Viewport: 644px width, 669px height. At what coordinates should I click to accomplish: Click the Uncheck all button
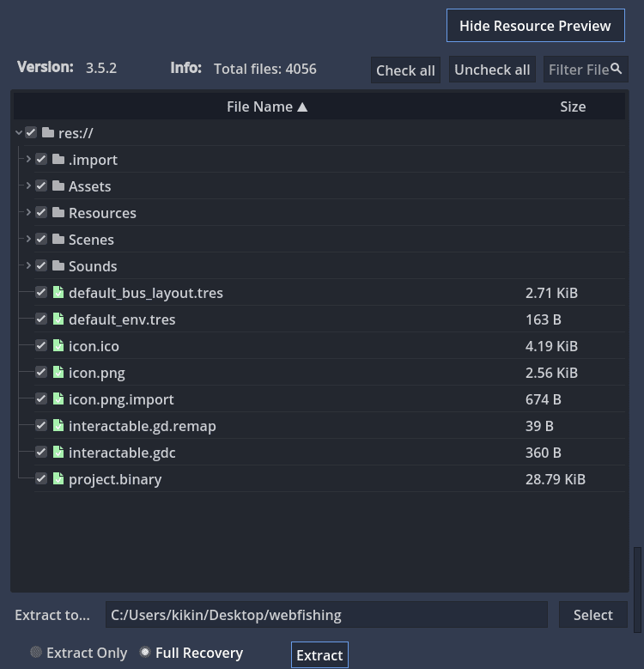tap(492, 70)
